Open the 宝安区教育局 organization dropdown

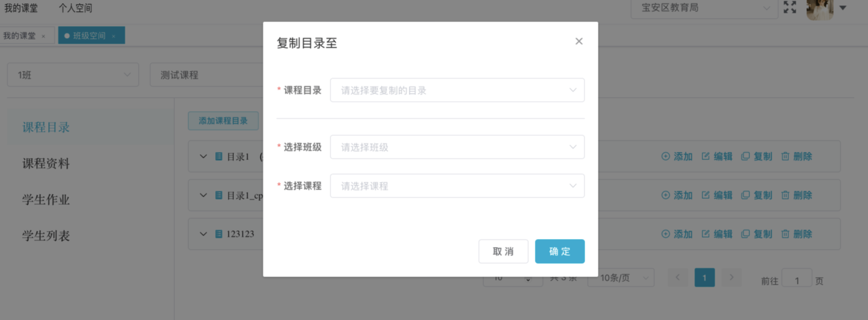[x=704, y=9]
